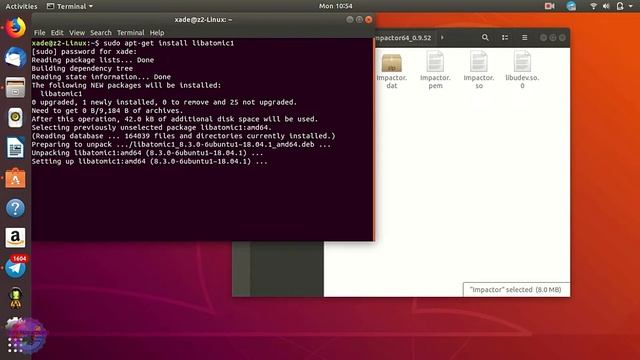Click the power/battery icon in top bar
This screenshot has width=640, height=360.
pyautogui.click(x=620, y=6)
